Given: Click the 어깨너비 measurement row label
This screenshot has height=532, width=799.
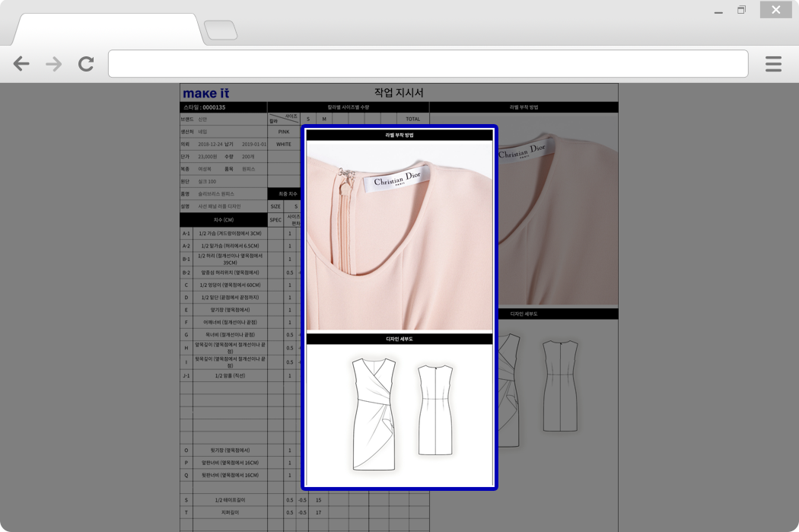Looking at the screenshot, I should (x=230, y=322).
